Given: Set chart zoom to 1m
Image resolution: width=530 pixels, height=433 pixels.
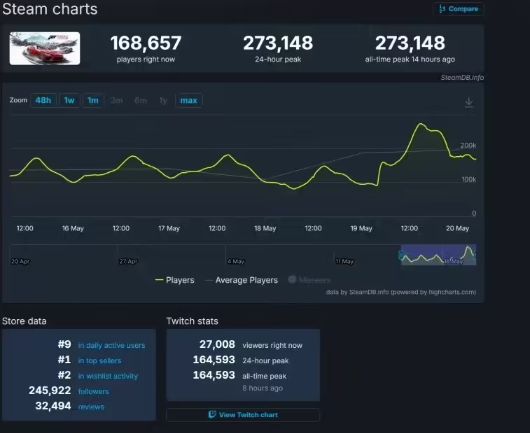Looking at the screenshot, I should tap(93, 100).
